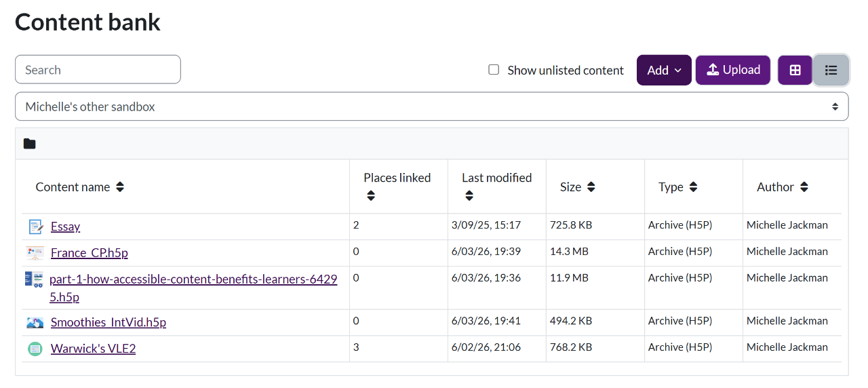
Task: Expand the Michelle's other sandbox selector
Action: (x=431, y=106)
